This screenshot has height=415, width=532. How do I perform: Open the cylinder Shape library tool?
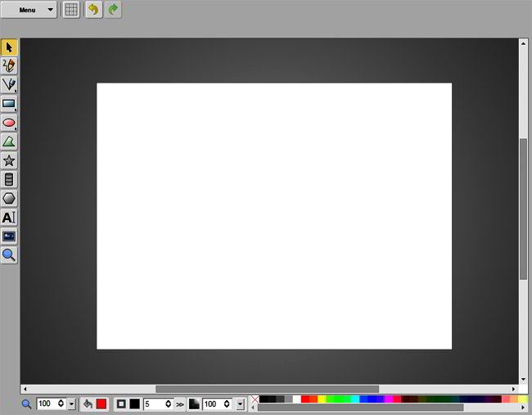(x=9, y=179)
